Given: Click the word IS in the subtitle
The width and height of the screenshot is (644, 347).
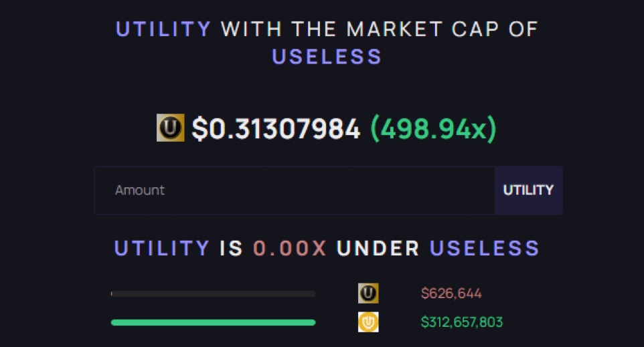Looking at the screenshot, I should [x=231, y=248].
